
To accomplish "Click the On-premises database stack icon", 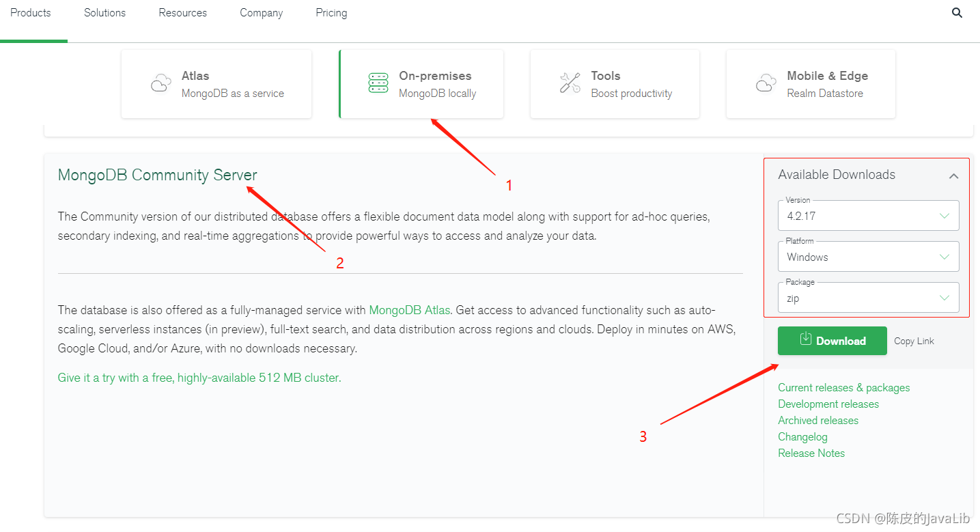I will (x=378, y=83).
